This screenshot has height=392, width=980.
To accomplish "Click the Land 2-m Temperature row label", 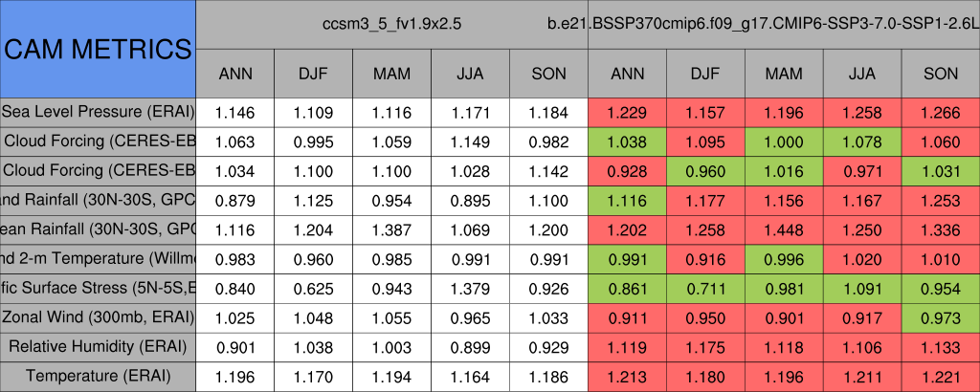I will pyautogui.click(x=98, y=259).
